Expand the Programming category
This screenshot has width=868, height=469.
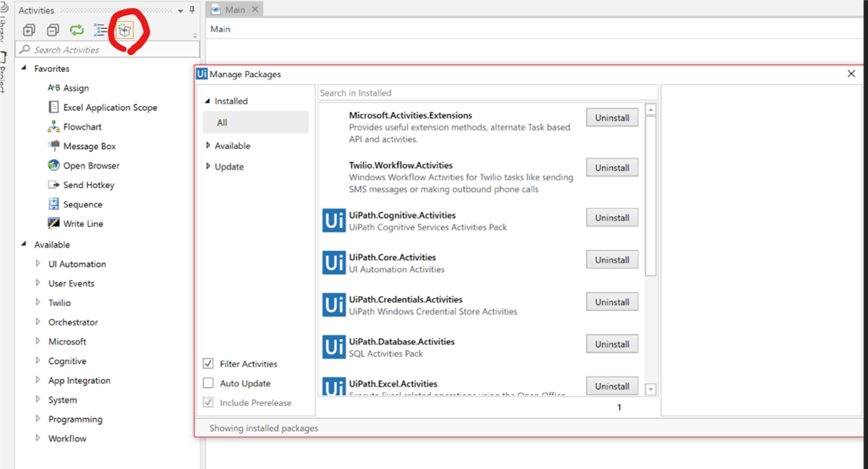click(x=37, y=419)
